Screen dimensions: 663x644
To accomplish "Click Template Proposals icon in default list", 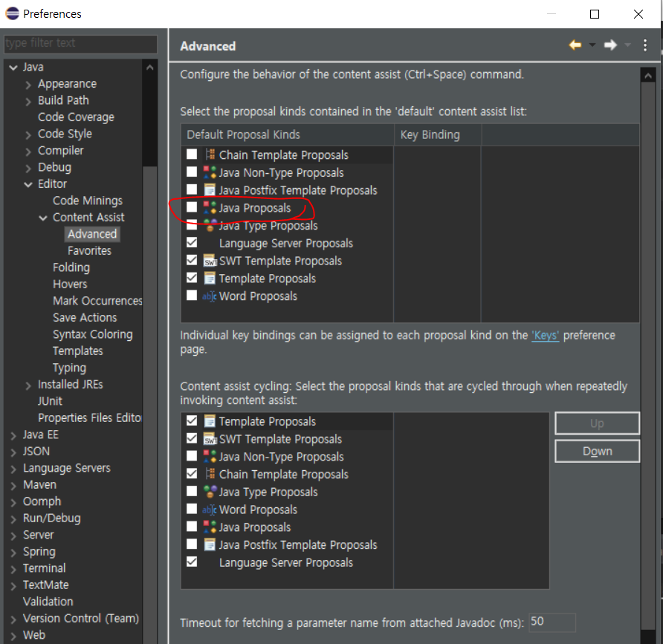I will (210, 279).
